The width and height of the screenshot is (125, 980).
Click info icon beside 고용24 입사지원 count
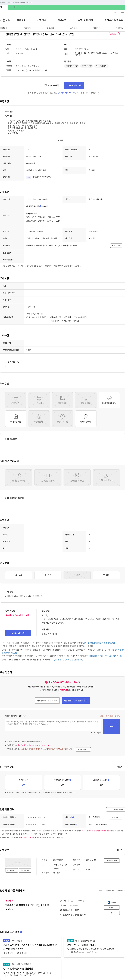pos(109,780)
